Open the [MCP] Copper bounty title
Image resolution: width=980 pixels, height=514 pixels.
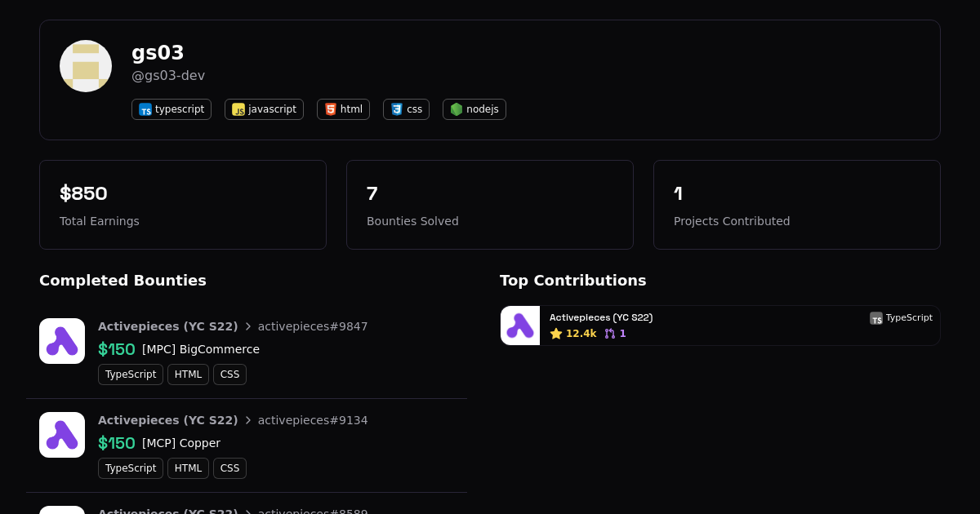coord(181,443)
